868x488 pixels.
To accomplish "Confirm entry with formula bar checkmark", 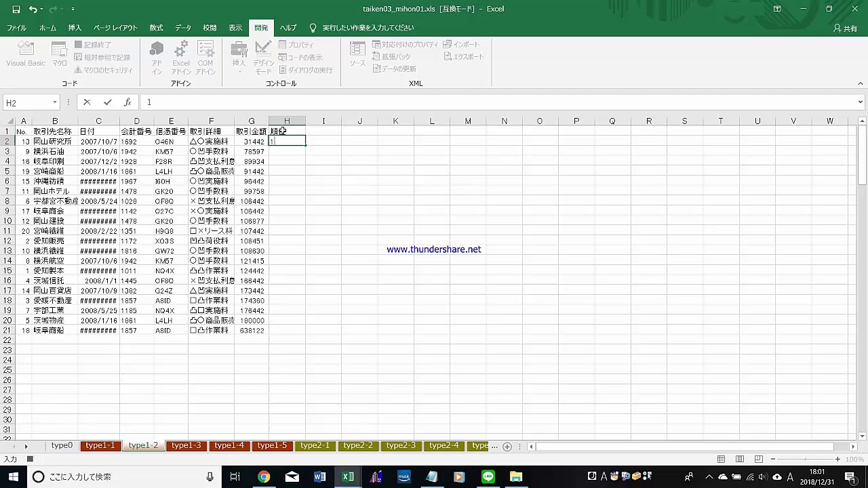I will point(107,102).
